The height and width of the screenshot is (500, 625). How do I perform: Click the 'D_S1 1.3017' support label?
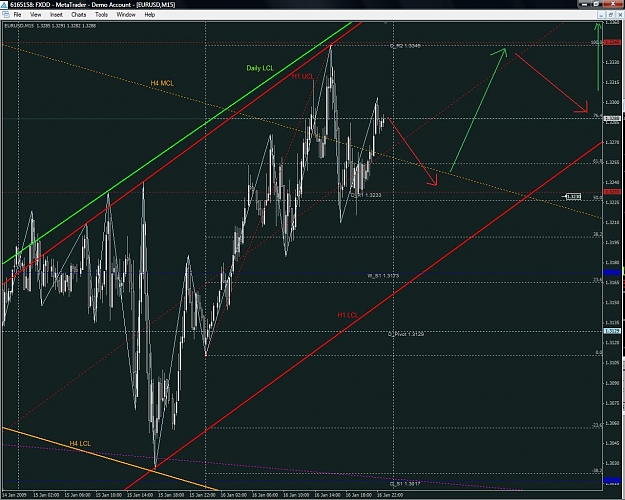(x=405, y=484)
